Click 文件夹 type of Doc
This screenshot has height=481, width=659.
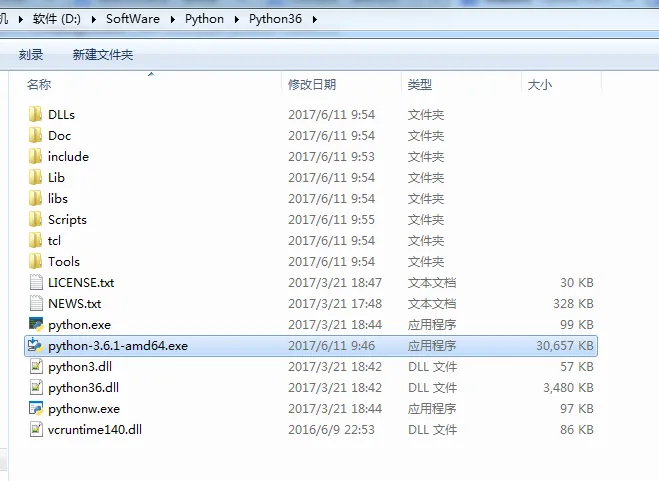point(426,135)
